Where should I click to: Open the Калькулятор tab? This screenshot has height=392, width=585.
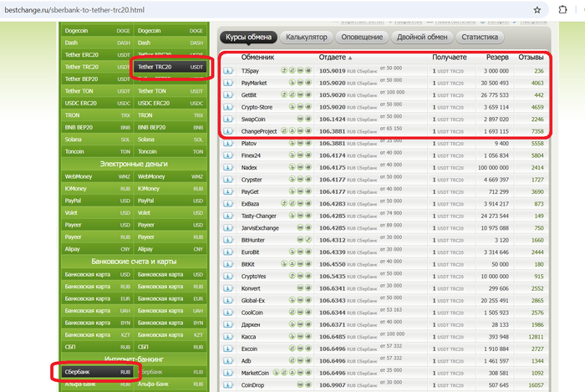[307, 37]
